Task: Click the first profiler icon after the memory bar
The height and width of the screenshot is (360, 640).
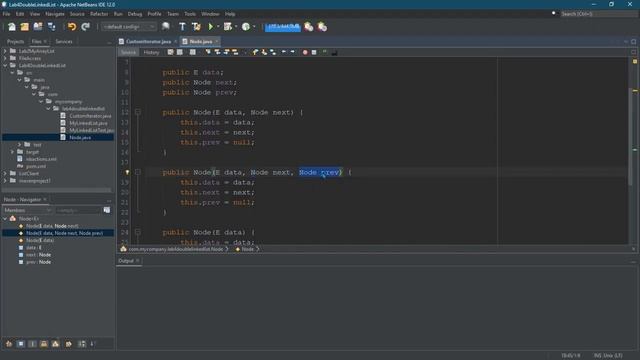Action: tap(309, 27)
